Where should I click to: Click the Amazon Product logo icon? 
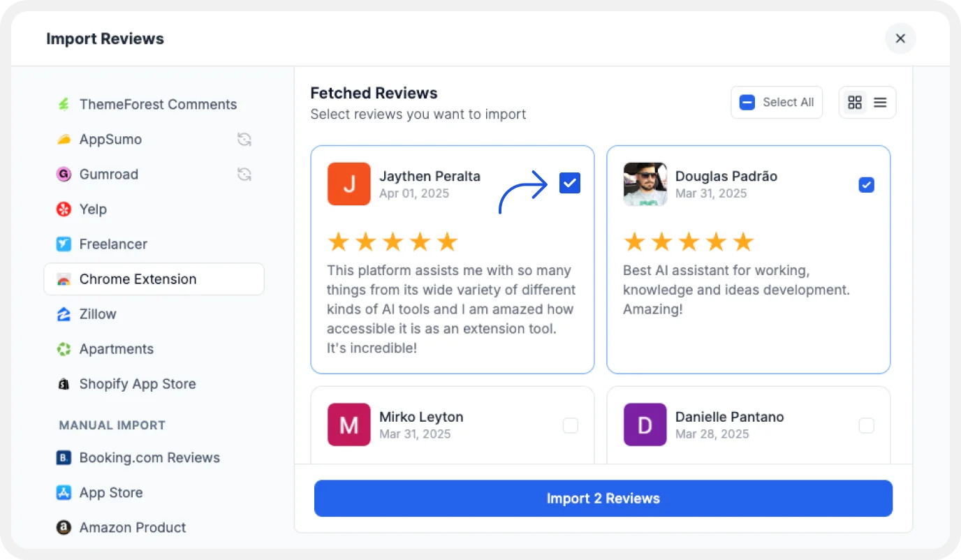pyautogui.click(x=64, y=528)
